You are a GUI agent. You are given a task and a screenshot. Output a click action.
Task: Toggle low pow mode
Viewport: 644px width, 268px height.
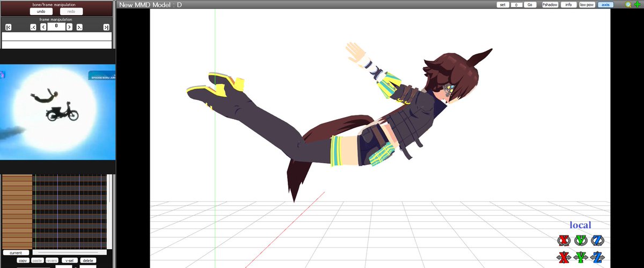pos(587,4)
